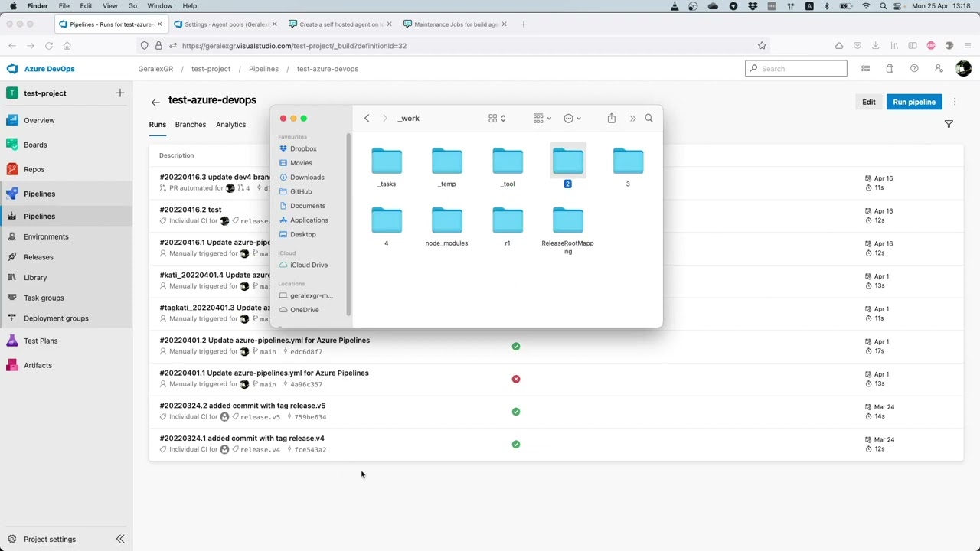980x551 pixels.
Task: Change Finder icon view mode selector
Action: tap(497, 118)
